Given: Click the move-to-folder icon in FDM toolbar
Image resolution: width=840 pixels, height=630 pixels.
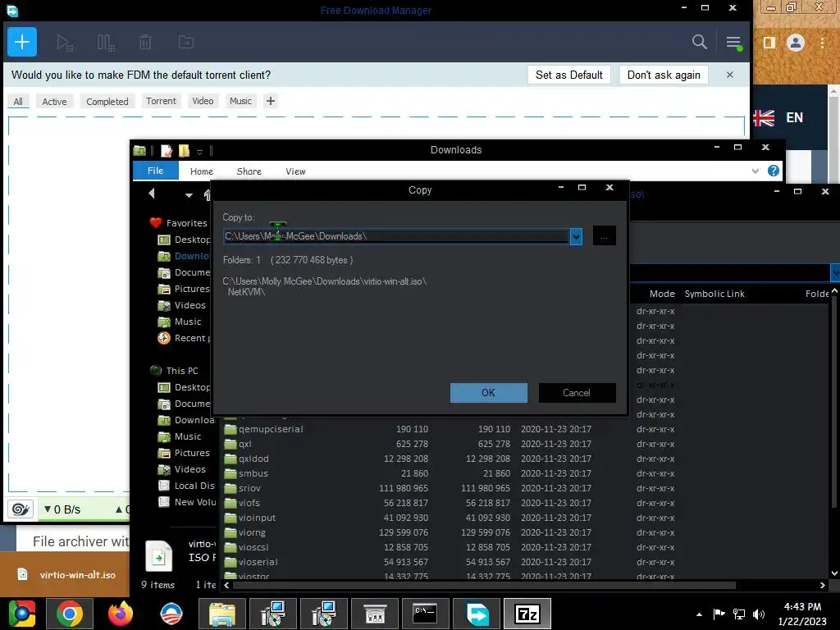Looking at the screenshot, I should (186, 42).
